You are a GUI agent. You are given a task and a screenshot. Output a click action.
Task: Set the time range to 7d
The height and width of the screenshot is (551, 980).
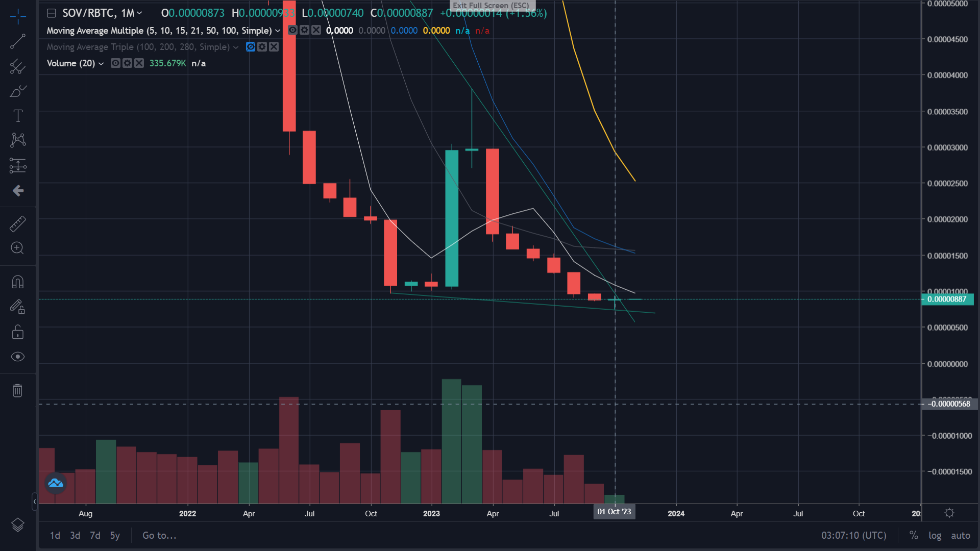coord(95,535)
